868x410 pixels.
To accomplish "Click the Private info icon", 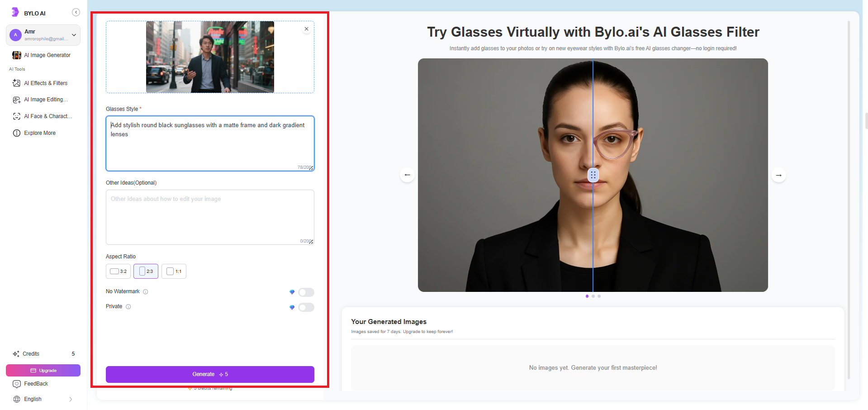I will (x=128, y=307).
